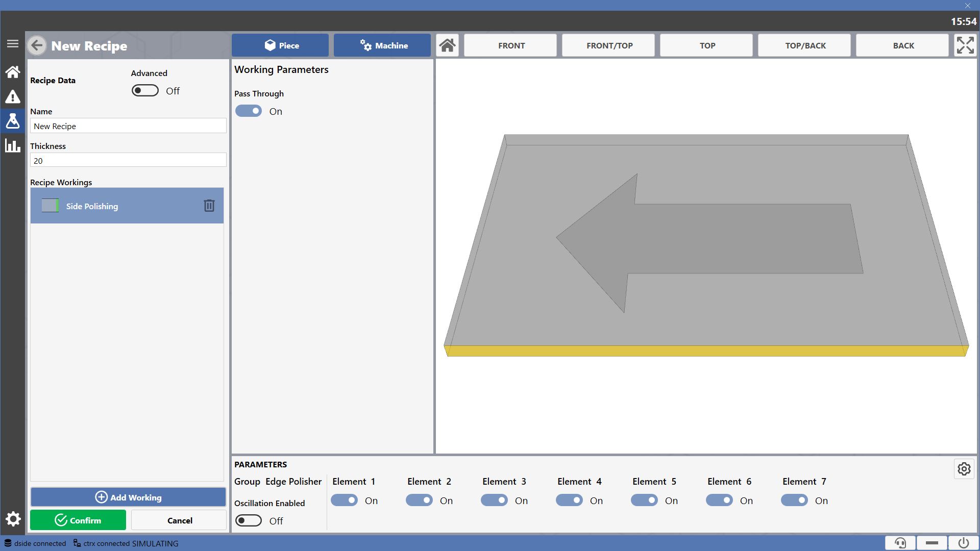Select the BACK view
This screenshot has width=980, height=551.
pyautogui.click(x=902, y=45)
